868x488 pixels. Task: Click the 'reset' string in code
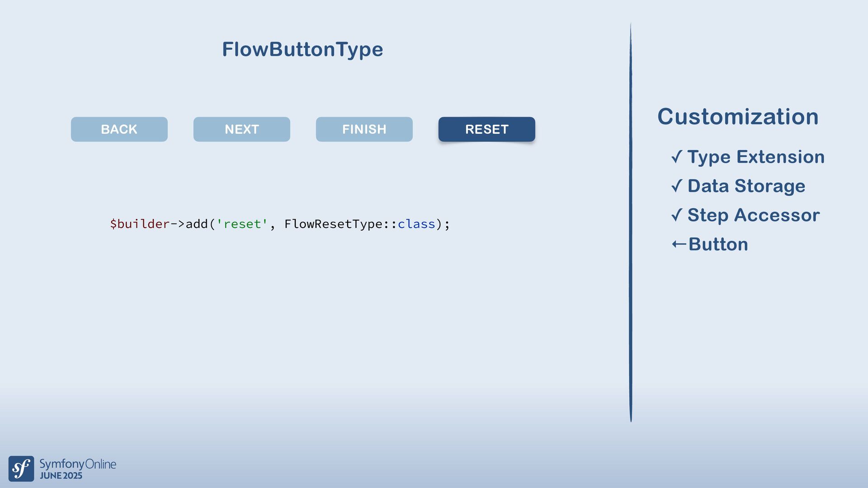[x=242, y=224]
